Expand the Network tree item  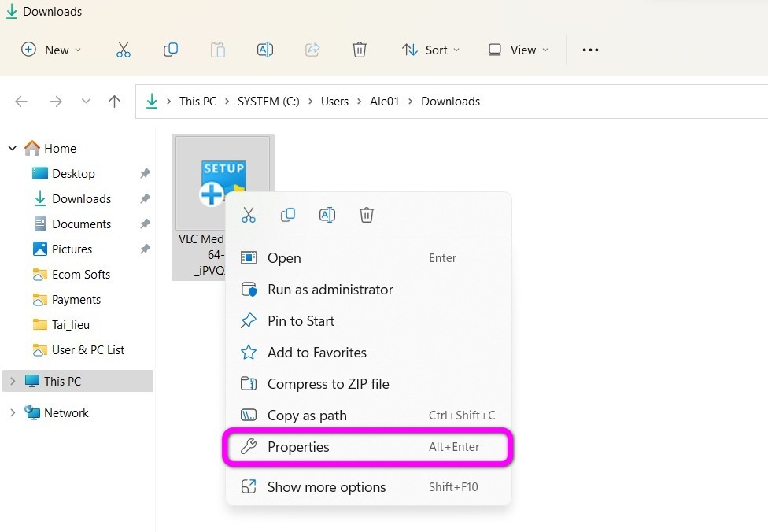(x=12, y=412)
